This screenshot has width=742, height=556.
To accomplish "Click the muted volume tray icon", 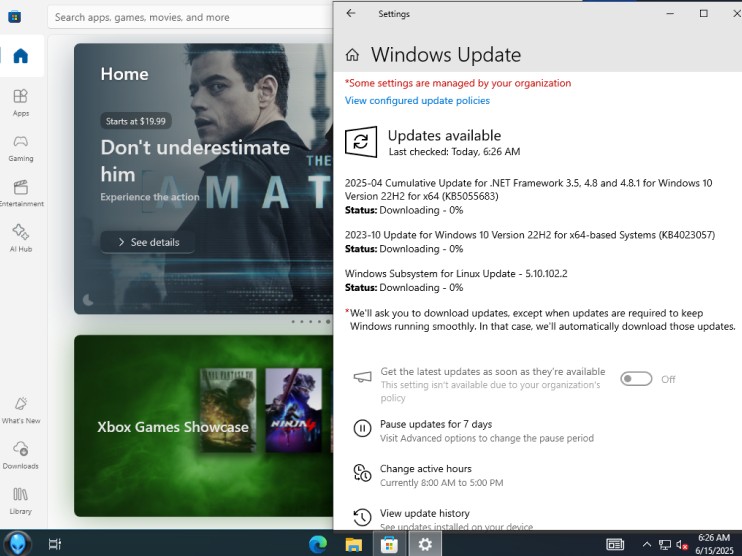I will (x=681, y=545).
